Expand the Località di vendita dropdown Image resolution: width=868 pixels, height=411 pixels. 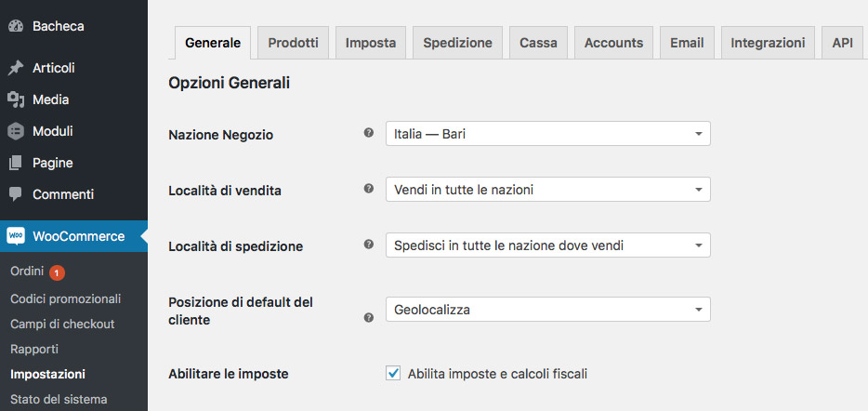pyautogui.click(x=548, y=190)
